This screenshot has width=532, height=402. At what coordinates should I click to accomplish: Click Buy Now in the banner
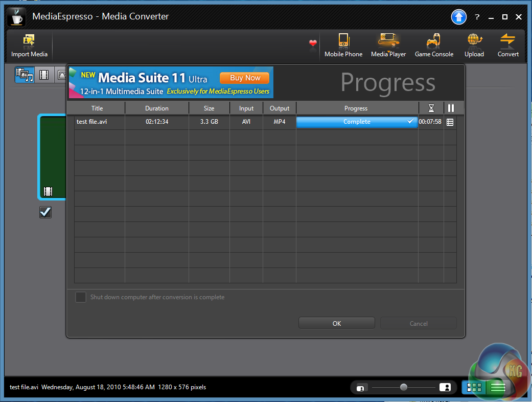coord(245,78)
